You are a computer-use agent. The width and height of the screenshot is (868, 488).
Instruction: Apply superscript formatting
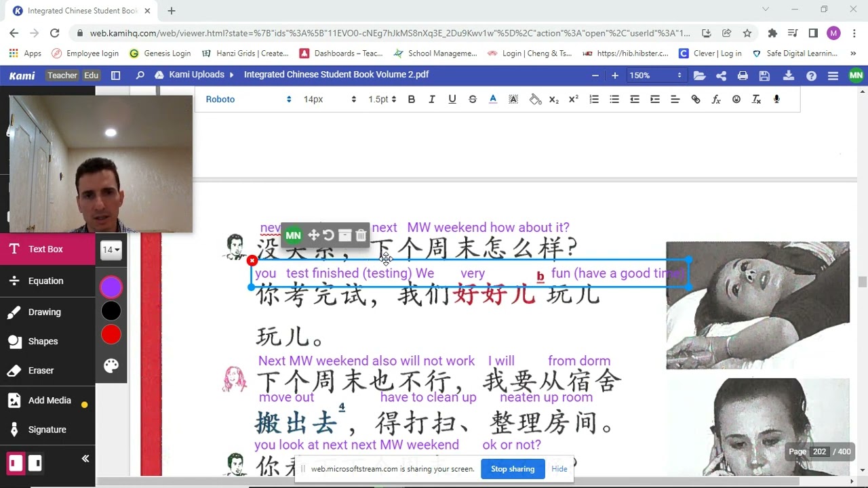click(x=574, y=100)
